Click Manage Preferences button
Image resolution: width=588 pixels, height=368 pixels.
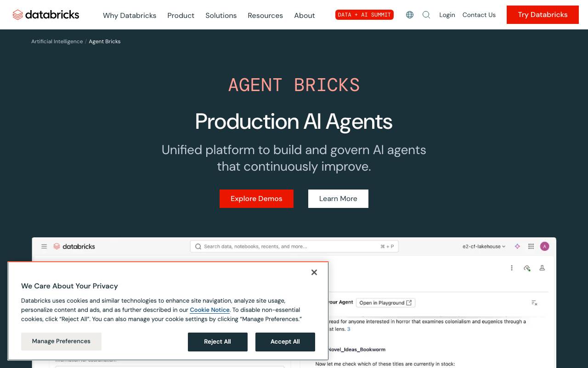(61, 341)
